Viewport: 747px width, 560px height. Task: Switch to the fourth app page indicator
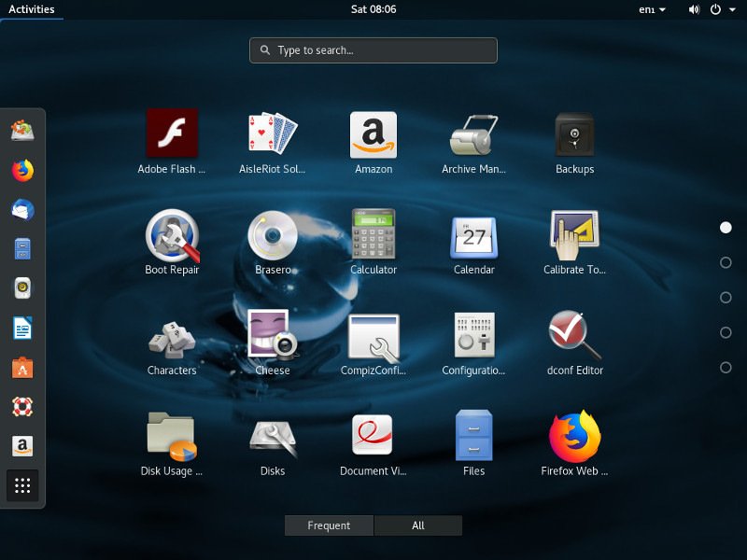click(726, 332)
